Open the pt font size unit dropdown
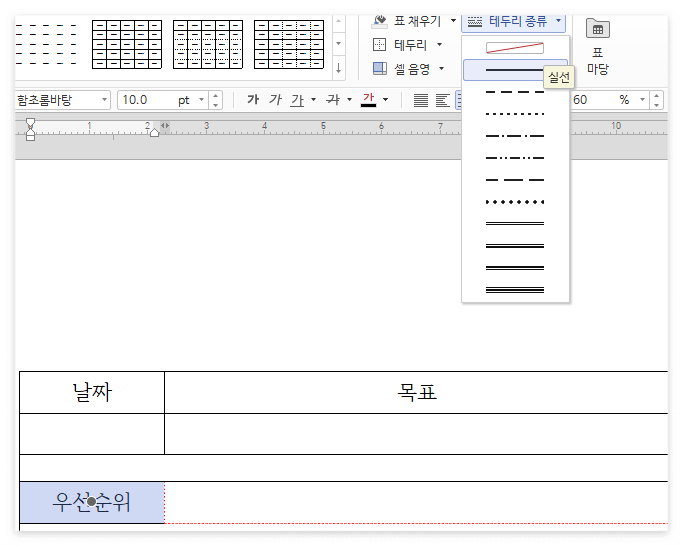The image size is (683, 546). tap(201, 100)
